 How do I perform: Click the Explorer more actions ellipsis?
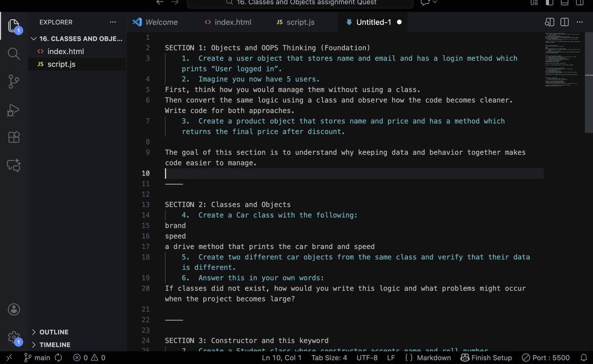pos(113,22)
